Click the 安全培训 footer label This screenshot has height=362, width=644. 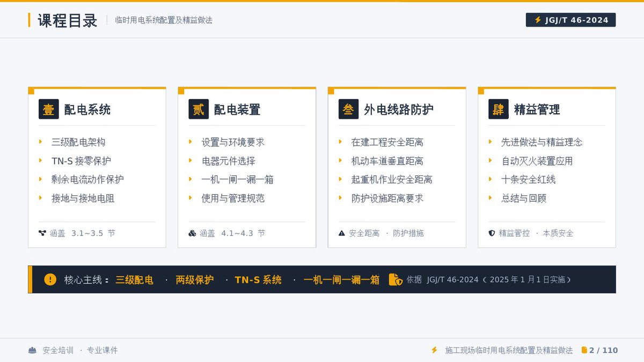pyautogui.click(x=58, y=350)
